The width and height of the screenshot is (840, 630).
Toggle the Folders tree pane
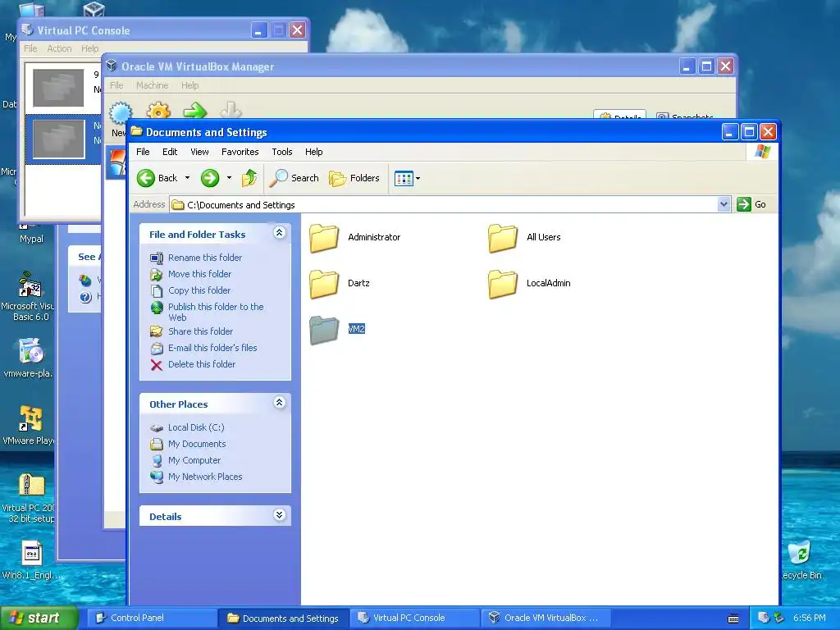tap(354, 178)
